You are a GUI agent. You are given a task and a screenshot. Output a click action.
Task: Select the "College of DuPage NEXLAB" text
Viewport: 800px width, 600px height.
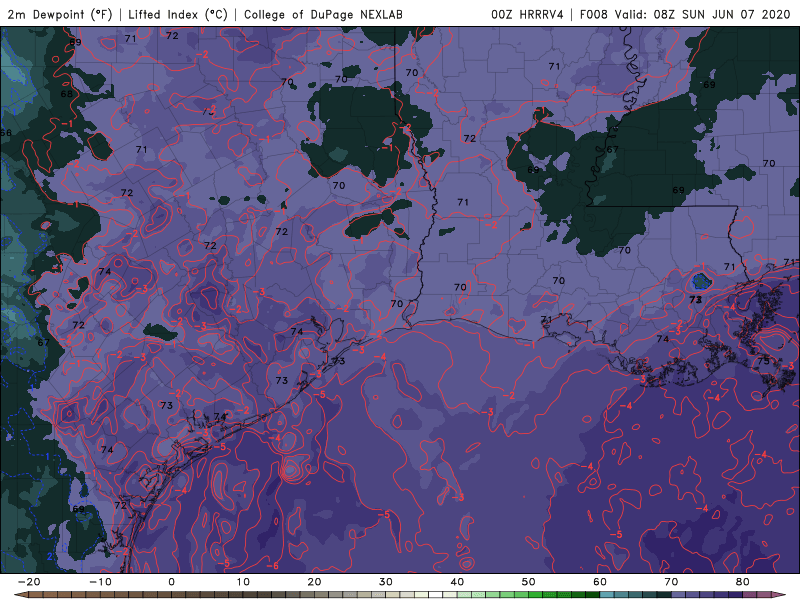pyautogui.click(x=323, y=14)
